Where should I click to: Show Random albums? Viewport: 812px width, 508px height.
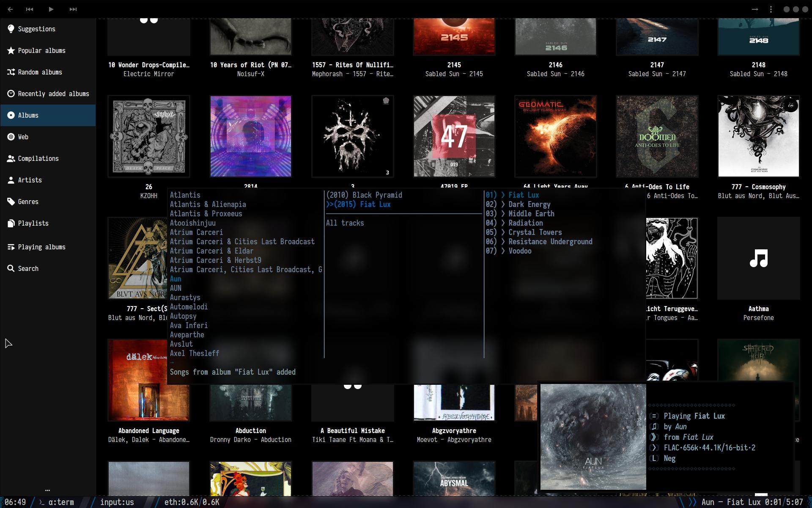48,72
